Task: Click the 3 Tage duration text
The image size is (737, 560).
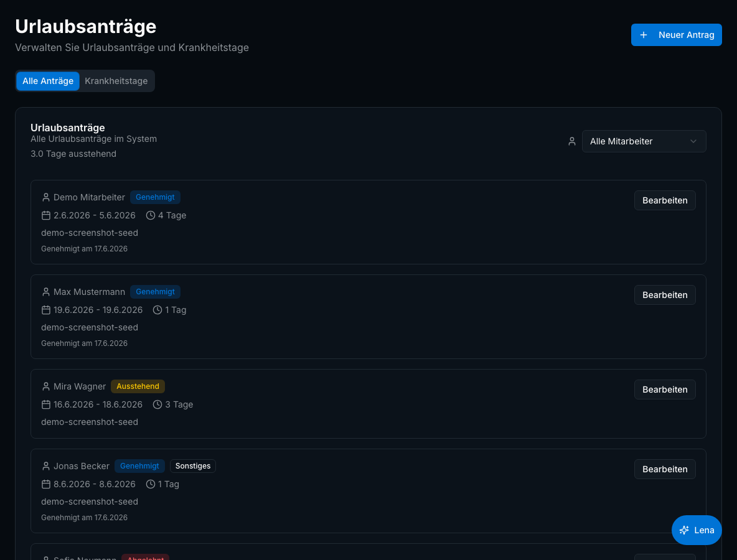Action: click(x=179, y=404)
